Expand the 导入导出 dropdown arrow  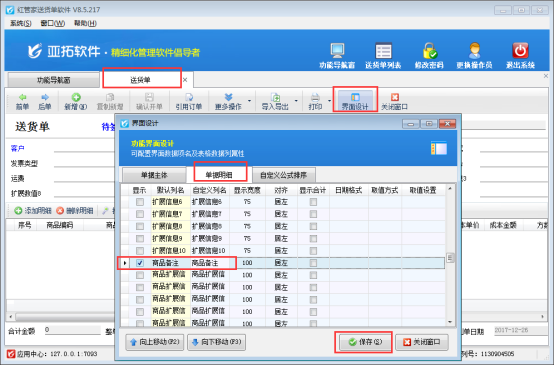[296, 101]
